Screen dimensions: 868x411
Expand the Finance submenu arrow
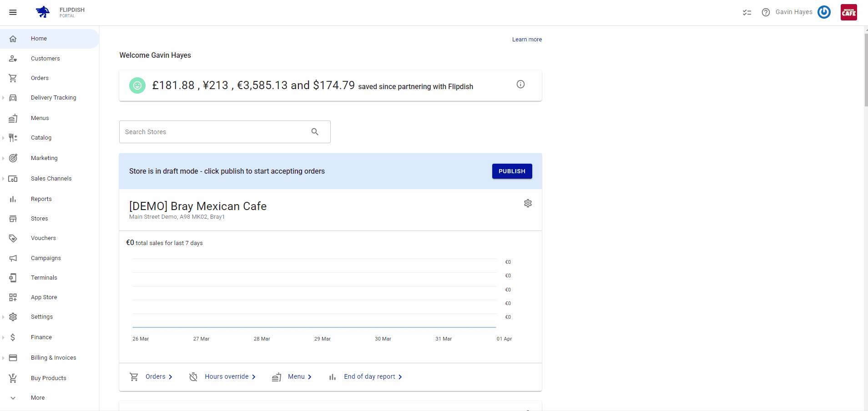pos(3,337)
